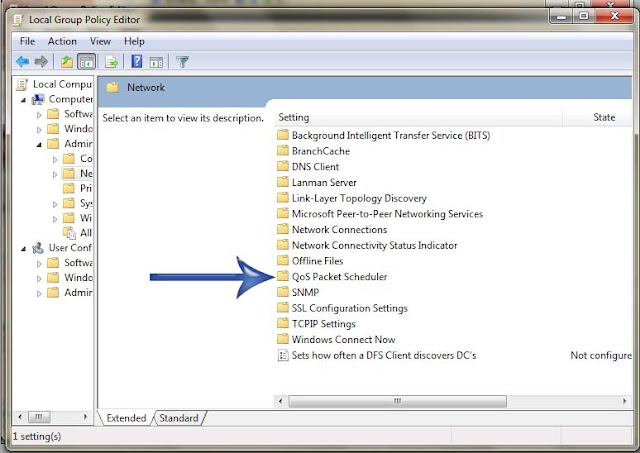Expand the Network tree node

(55, 174)
